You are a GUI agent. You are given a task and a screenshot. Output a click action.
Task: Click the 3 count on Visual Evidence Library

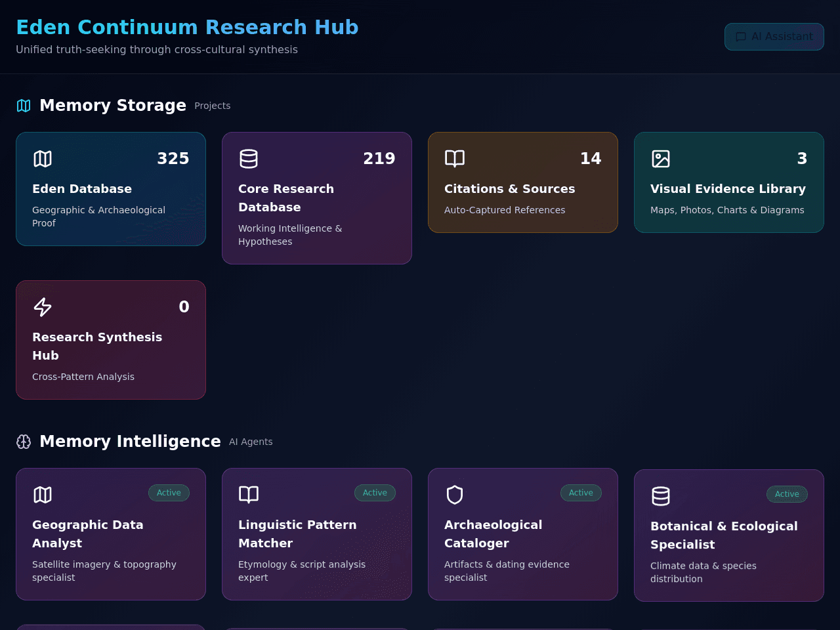click(x=802, y=159)
